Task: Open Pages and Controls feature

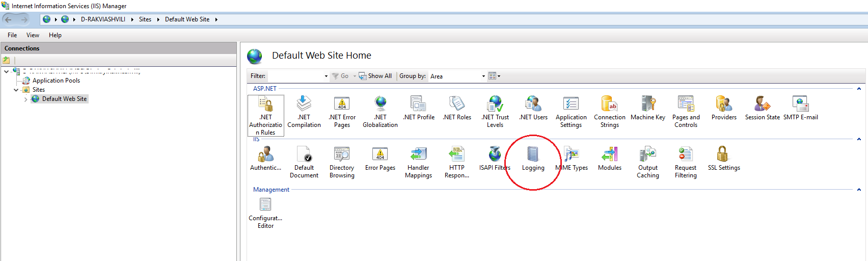Action: click(x=686, y=112)
